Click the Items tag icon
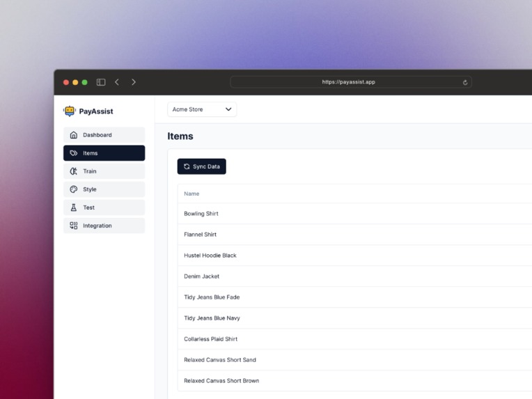This screenshot has height=399, width=532. [x=74, y=153]
